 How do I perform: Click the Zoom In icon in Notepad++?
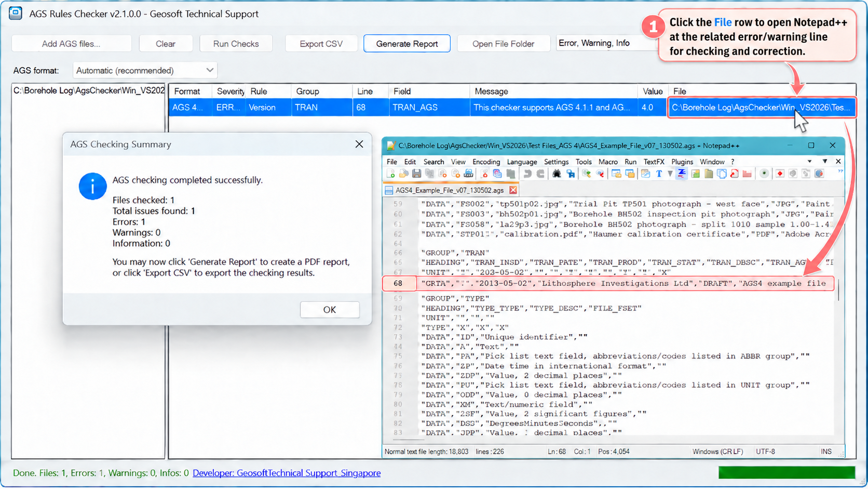tap(587, 174)
